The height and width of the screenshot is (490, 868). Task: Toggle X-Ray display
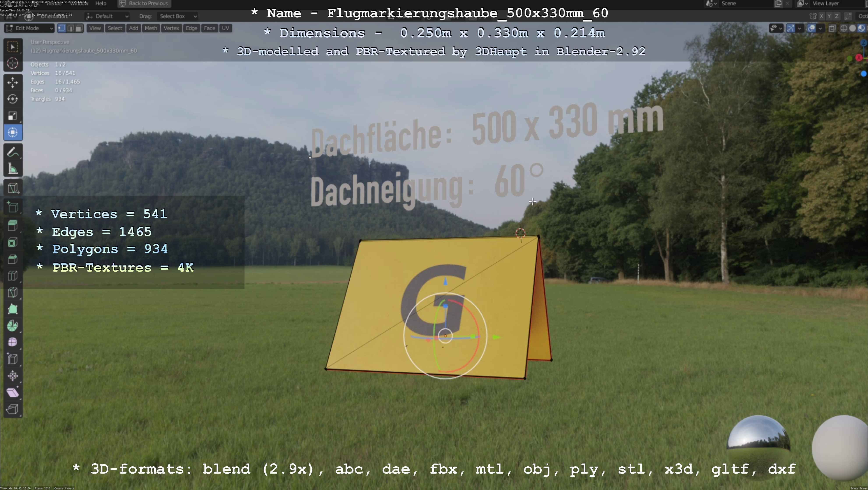coord(832,28)
